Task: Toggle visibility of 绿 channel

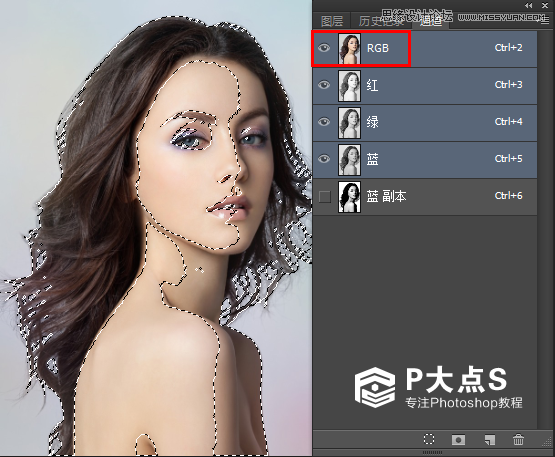Action: 324,122
